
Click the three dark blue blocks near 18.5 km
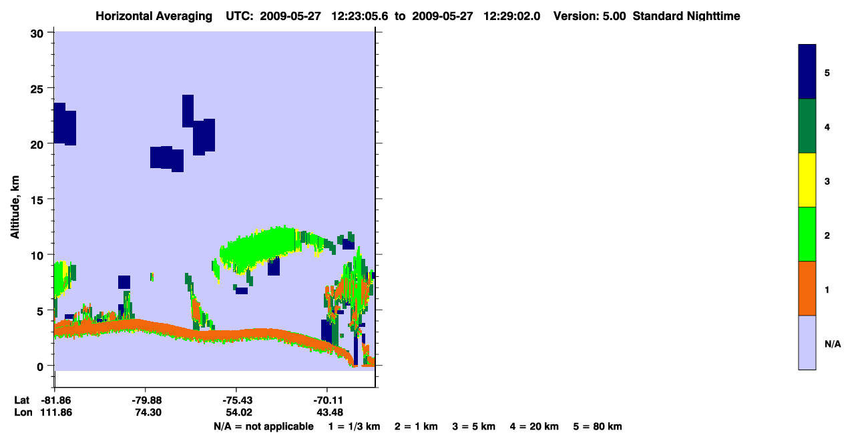(x=167, y=158)
